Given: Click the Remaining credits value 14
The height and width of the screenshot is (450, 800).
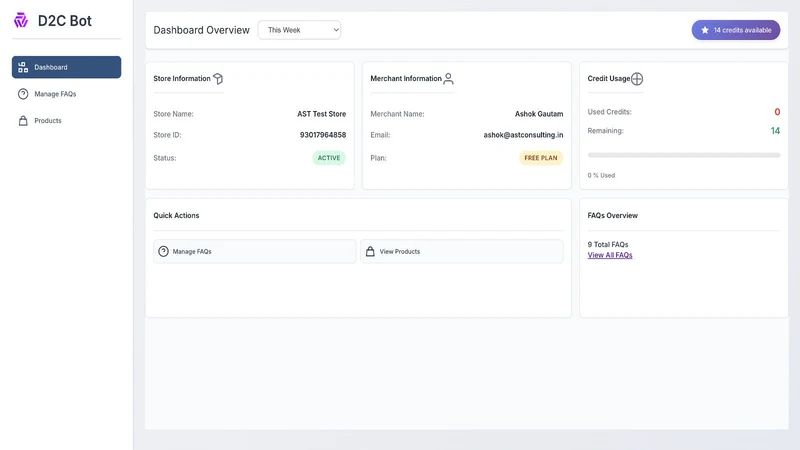Looking at the screenshot, I should pos(775,131).
